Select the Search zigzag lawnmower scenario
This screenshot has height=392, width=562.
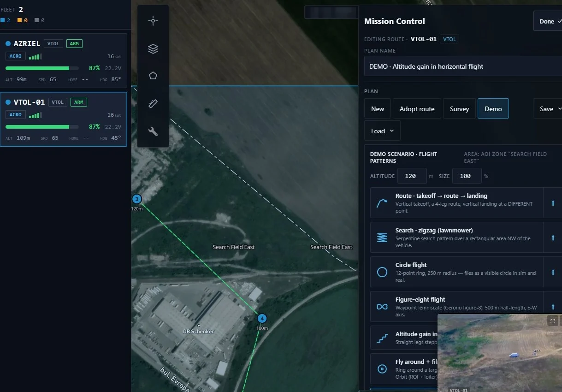click(x=457, y=238)
